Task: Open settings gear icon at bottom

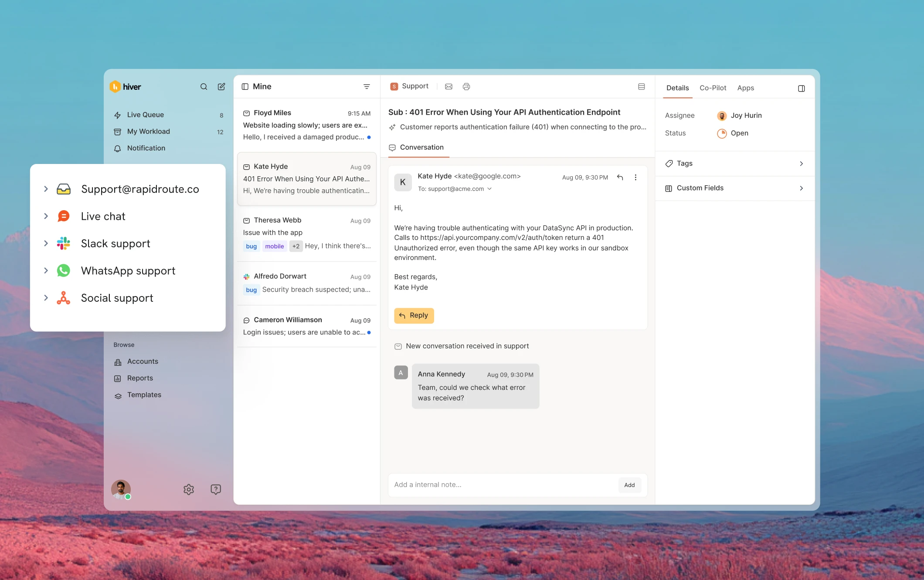Action: pyautogui.click(x=189, y=489)
